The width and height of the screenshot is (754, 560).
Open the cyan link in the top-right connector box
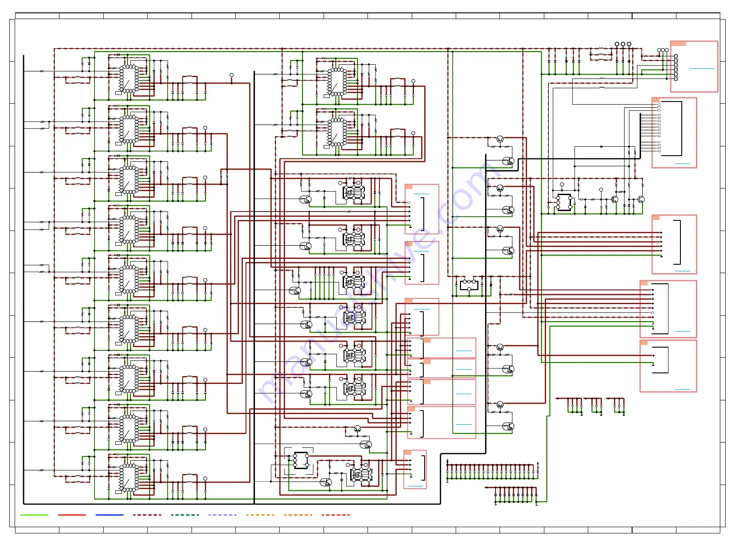point(702,68)
